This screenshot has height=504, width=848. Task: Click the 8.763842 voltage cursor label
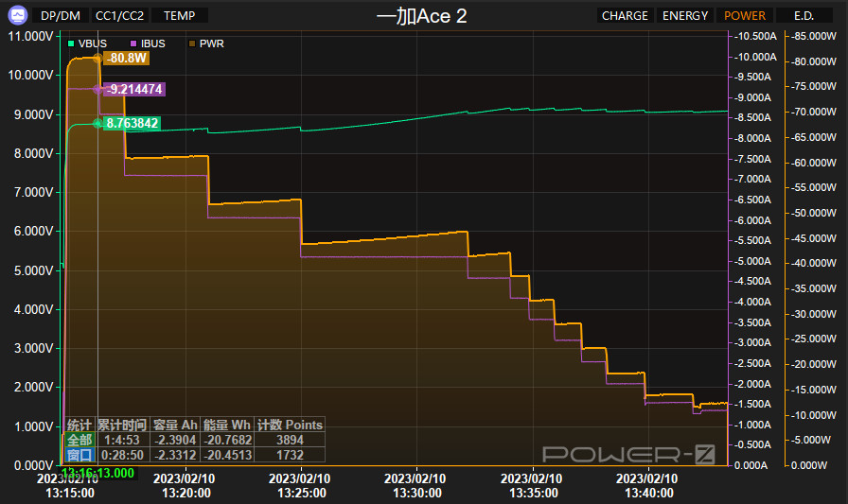click(x=132, y=123)
